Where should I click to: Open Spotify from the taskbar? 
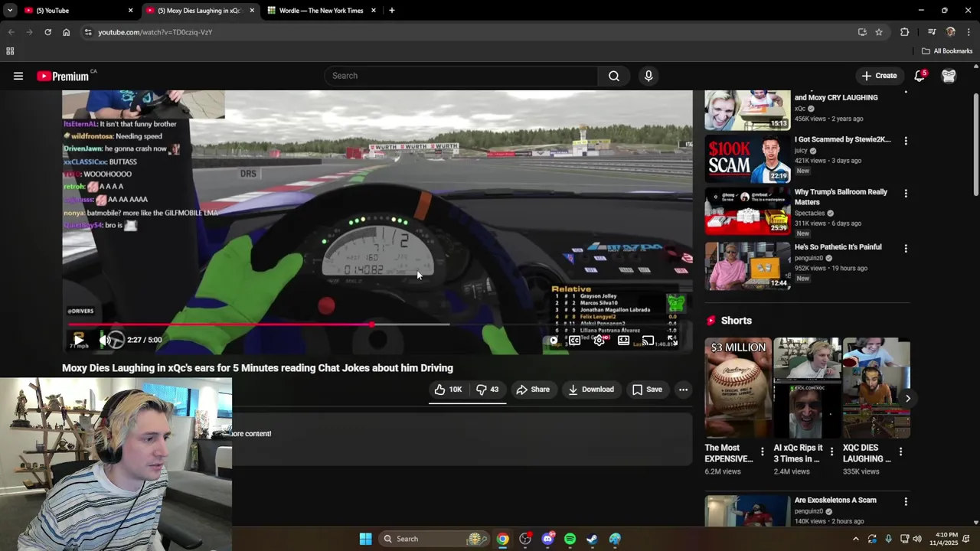[570, 539]
